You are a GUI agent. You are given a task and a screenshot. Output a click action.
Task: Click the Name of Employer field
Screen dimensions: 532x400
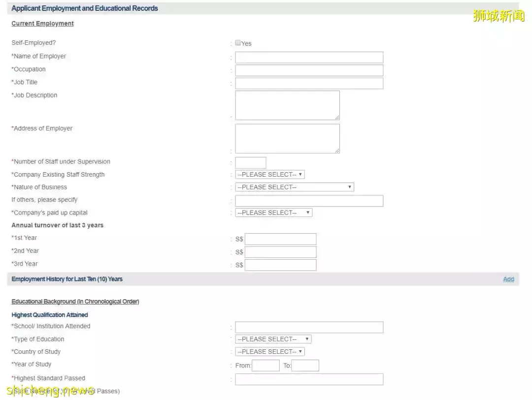point(309,58)
